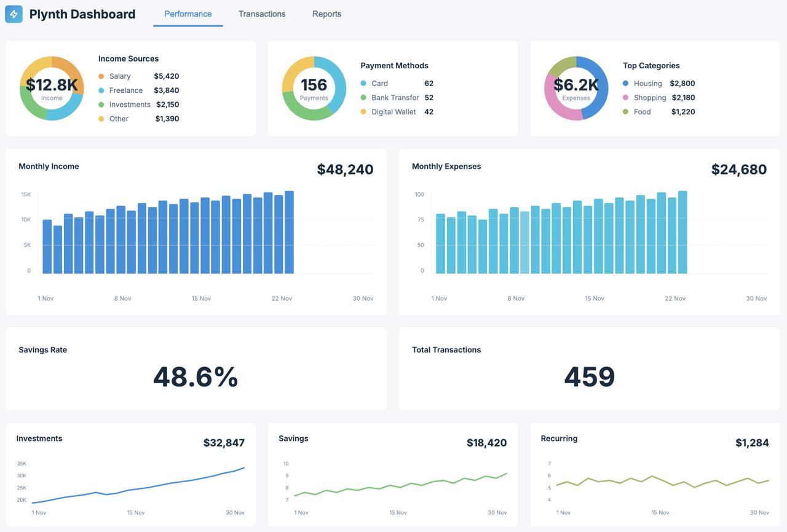
Task: Click the Salary orange legend dot
Action: click(x=101, y=76)
